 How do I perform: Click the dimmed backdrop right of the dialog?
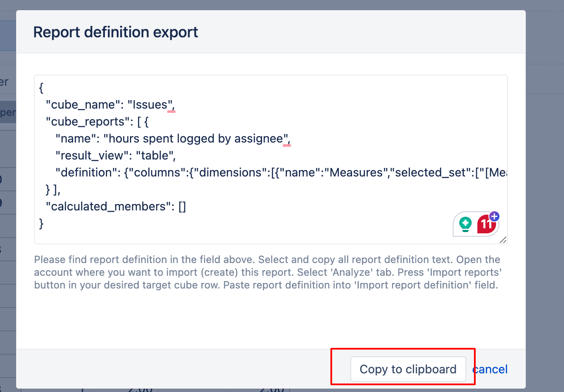545,170
